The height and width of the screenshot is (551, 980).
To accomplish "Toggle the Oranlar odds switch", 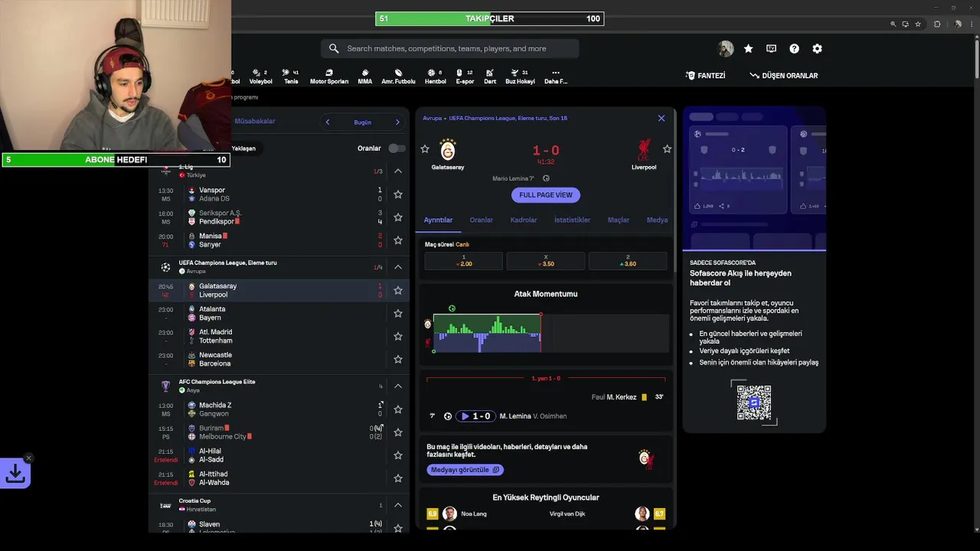I will coord(397,148).
